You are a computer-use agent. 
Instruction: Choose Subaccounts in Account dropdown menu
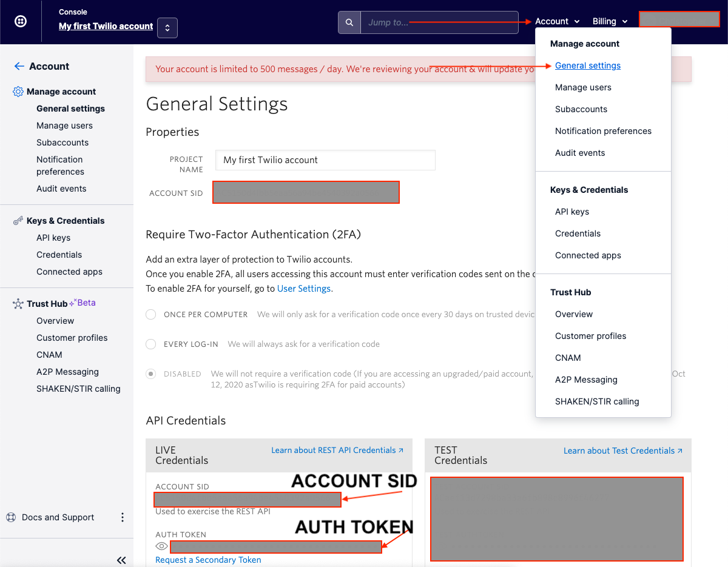(581, 109)
